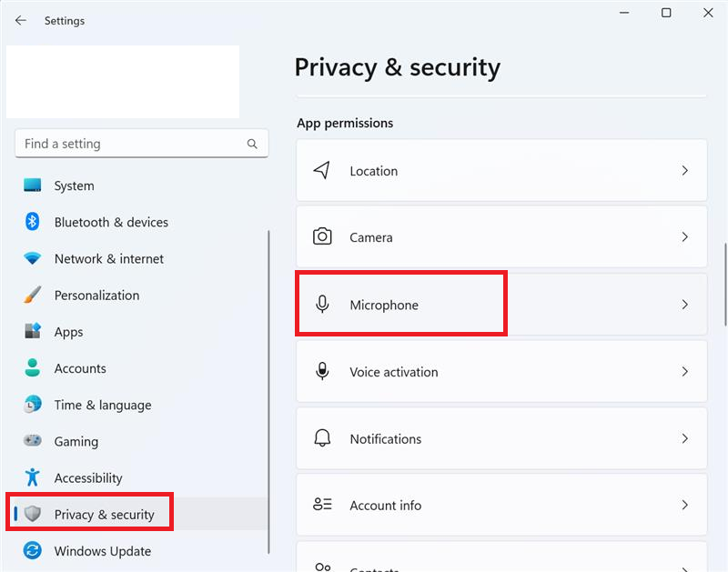Open Account info via its chevron
This screenshot has width=728, height=572.
685,505
